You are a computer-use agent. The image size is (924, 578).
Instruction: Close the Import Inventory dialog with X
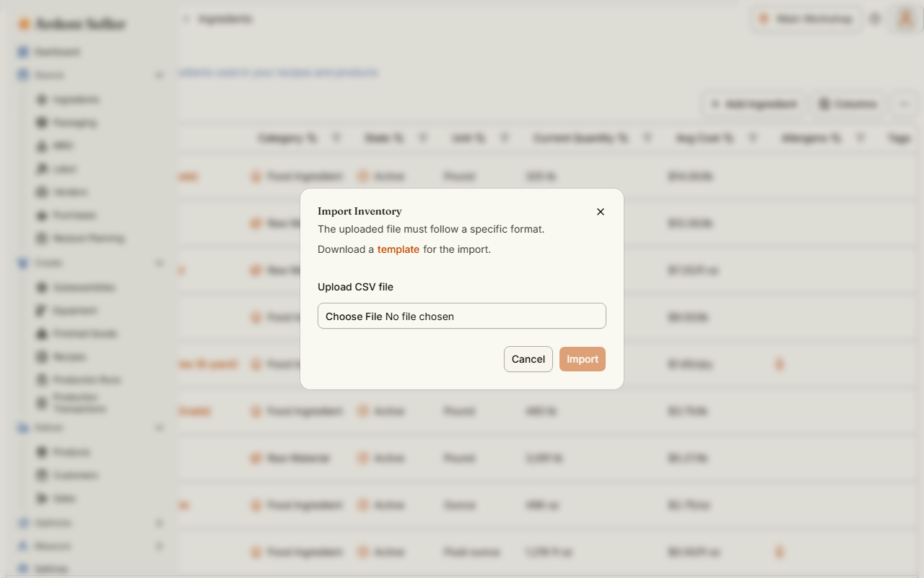[x=600, y=212]
